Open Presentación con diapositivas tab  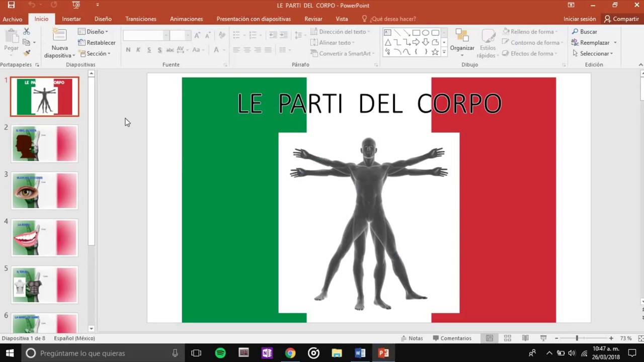tap(254, 19)
